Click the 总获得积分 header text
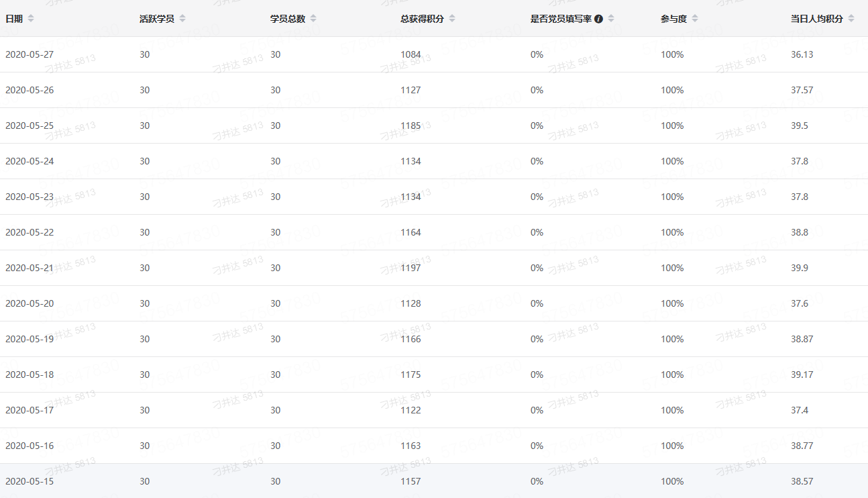This screenshot has height=498, width=868. tap(422, 19)
